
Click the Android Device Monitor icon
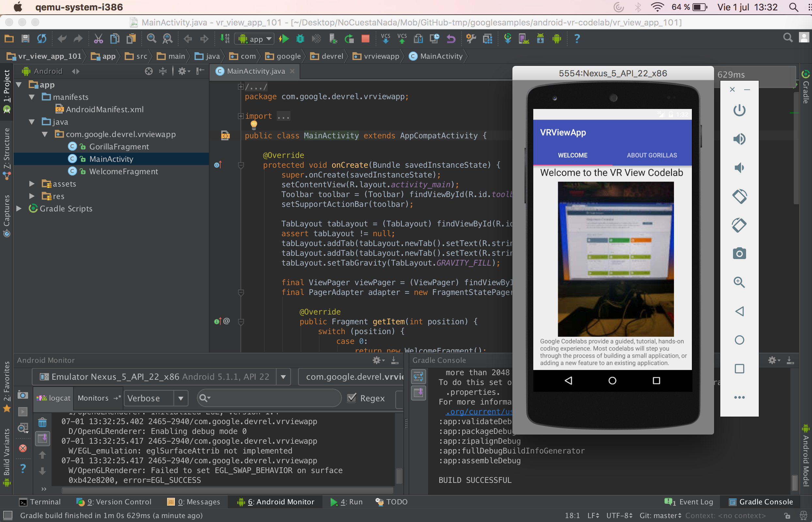click(557, 38)
